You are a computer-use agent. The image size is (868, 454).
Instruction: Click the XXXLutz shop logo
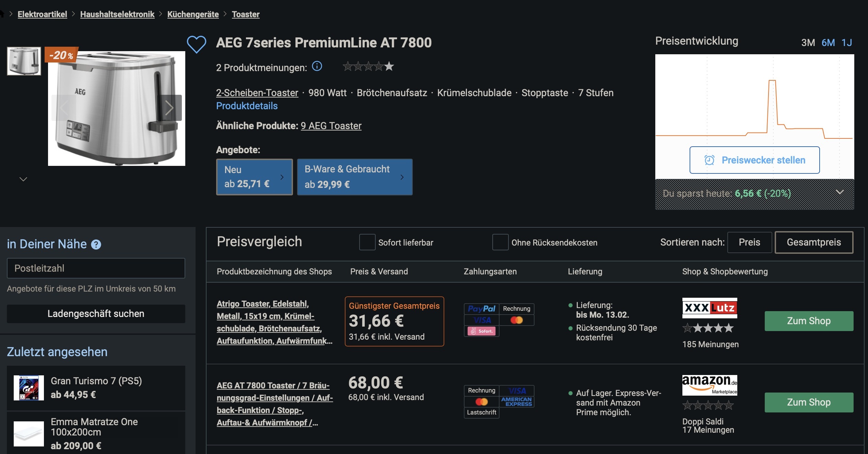(709, 308)
